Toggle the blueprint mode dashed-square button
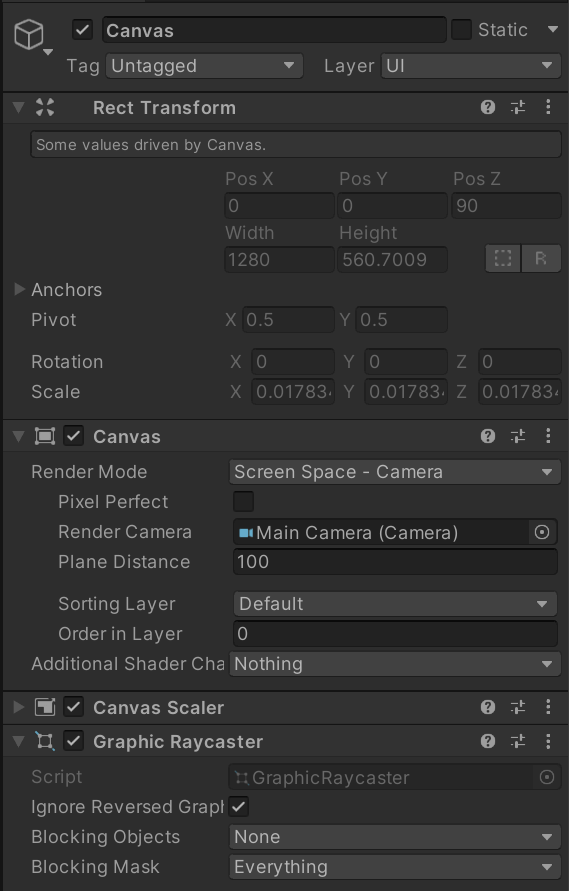The height and width of the screenshot is (891, 569). pos(502,259)
